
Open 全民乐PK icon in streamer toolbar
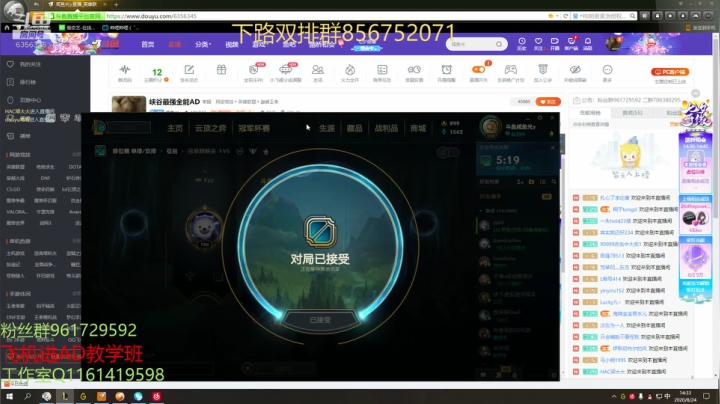point(253,72)
